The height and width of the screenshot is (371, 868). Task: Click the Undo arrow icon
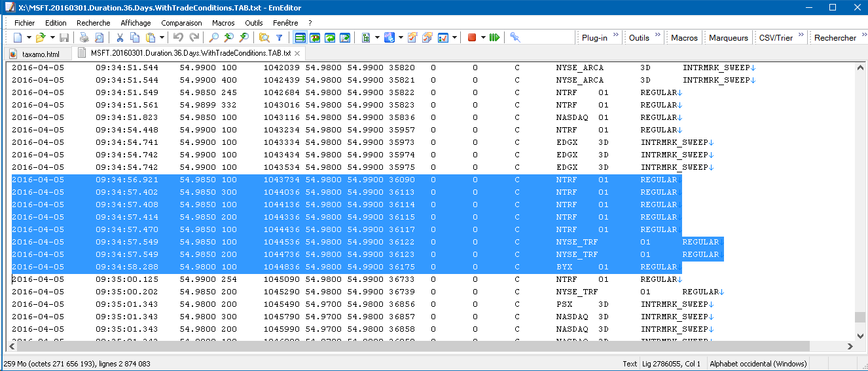178,37
